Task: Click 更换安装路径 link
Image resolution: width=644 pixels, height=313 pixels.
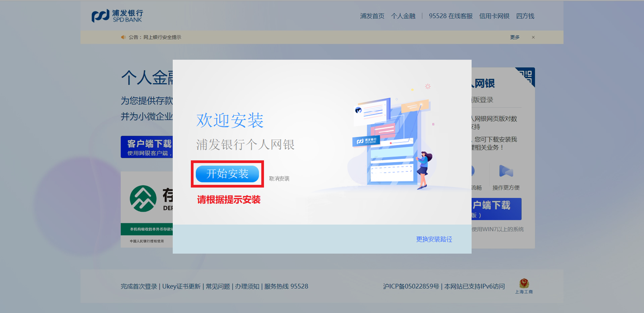Action: point(434,239)
